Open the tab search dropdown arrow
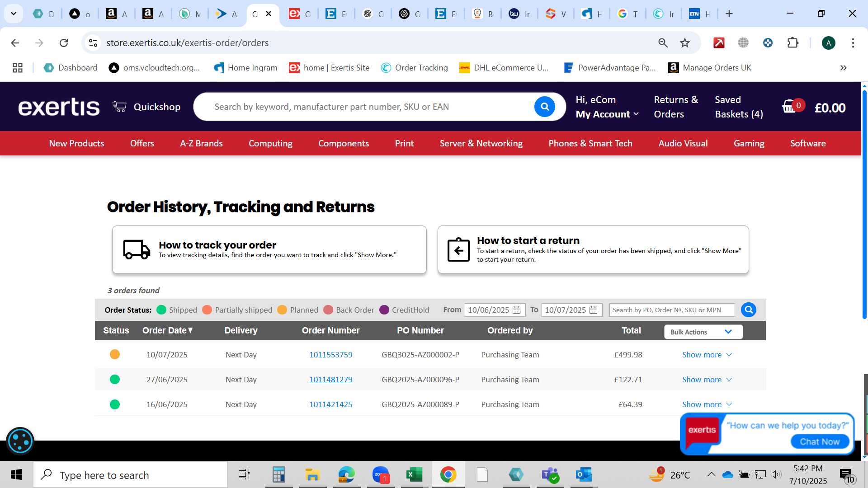This screenshot has width=868, height=488. [14, 14]
